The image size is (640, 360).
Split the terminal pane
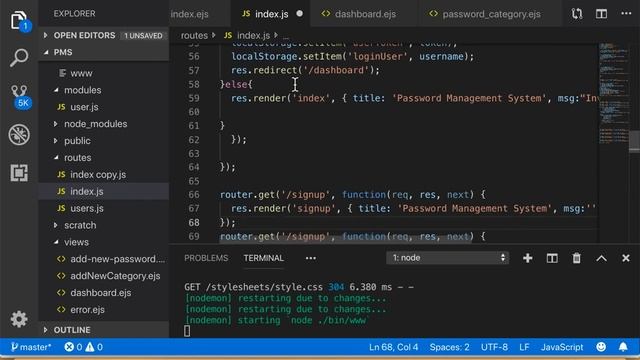[x=552, y=258]
